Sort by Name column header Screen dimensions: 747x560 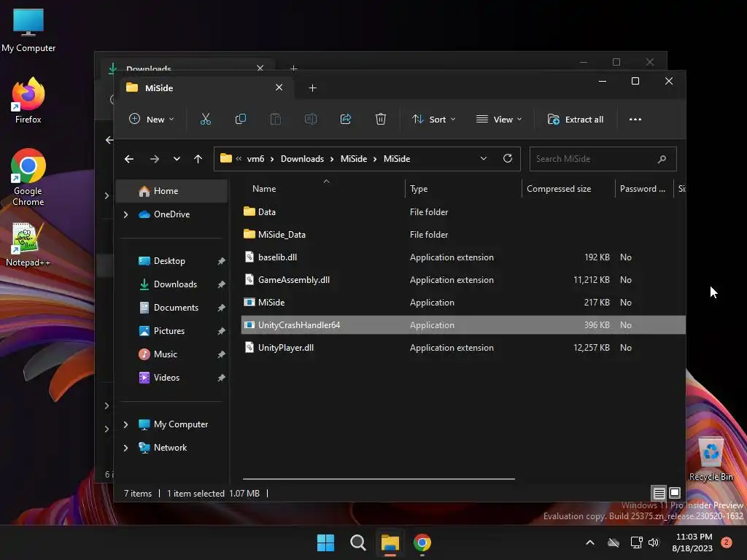point(264,189)
